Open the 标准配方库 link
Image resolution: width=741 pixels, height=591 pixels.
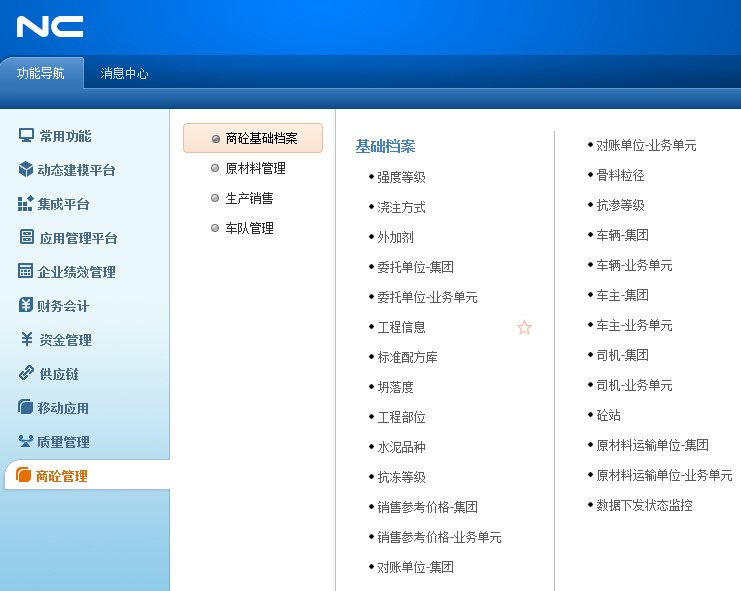(x=407, y=357)
